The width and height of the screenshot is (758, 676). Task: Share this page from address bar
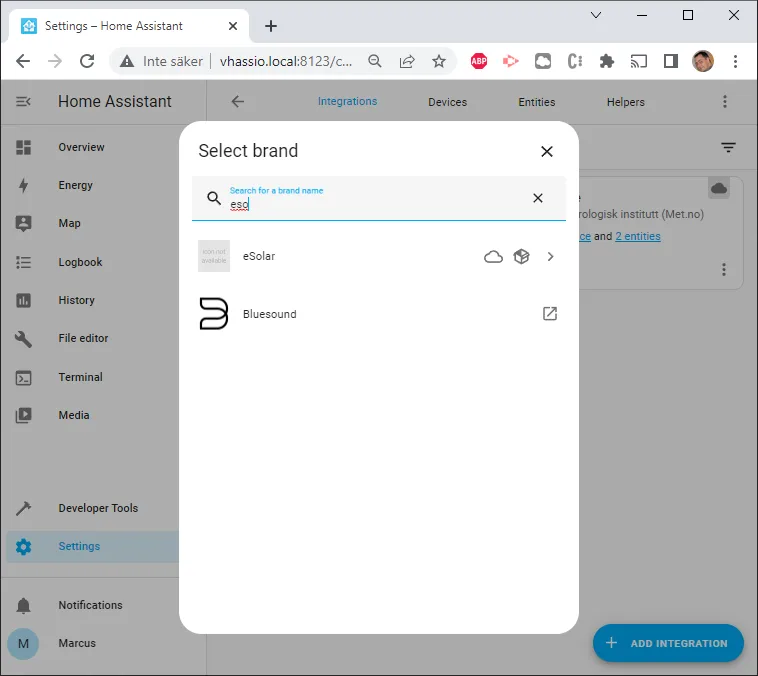tap(407, 61)
